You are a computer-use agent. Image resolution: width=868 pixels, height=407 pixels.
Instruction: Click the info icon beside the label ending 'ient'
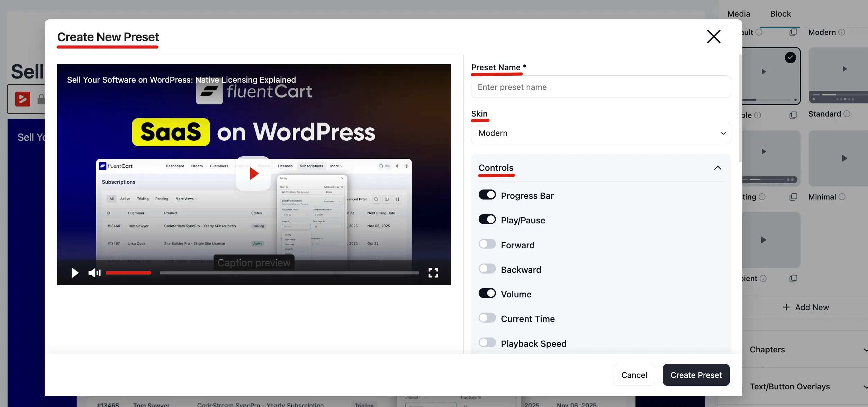coord(763,278)
